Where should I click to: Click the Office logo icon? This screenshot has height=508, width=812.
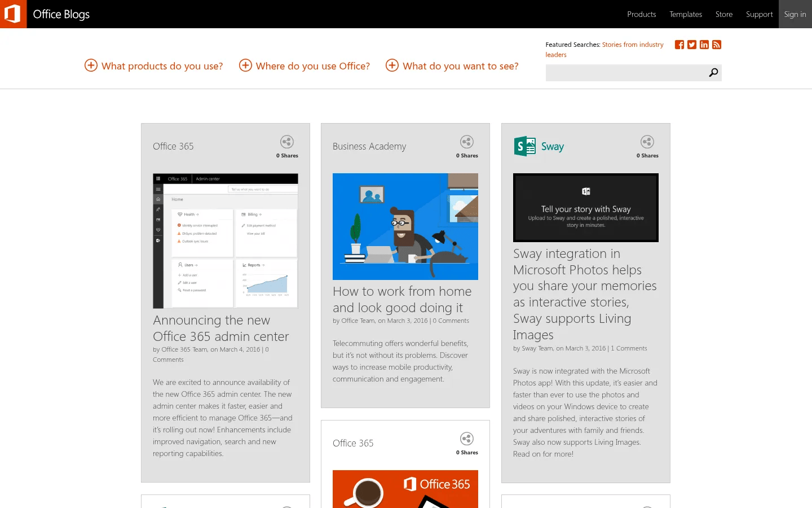(13, 14)
